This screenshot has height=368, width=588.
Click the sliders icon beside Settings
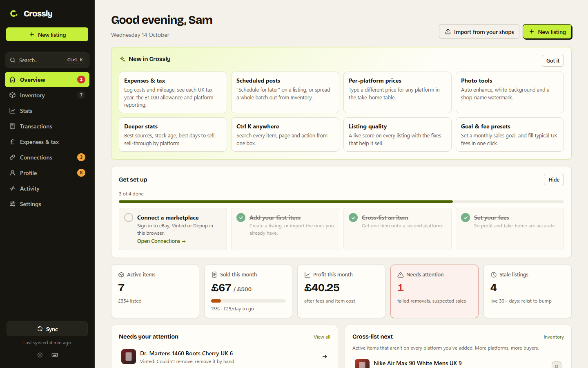click(13, 204)
